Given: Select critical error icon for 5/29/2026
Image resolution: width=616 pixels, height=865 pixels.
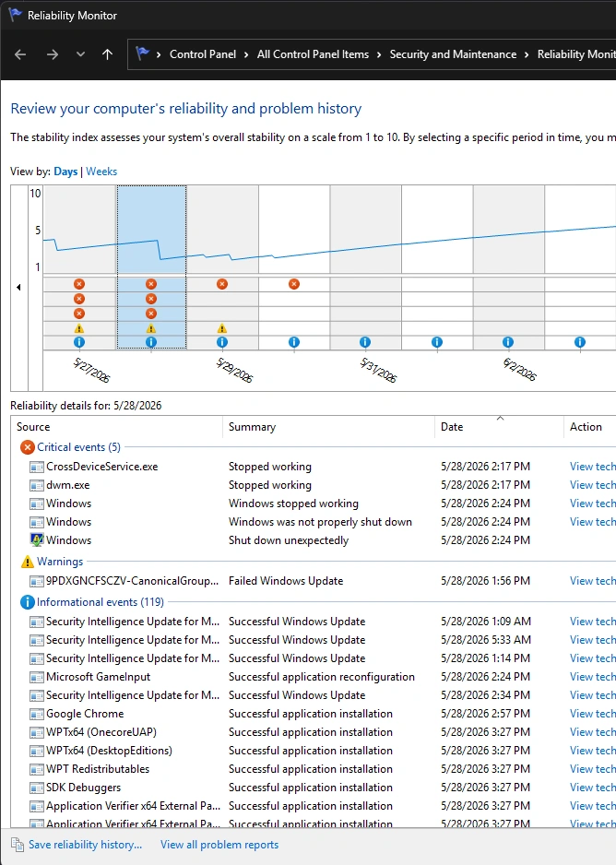Looking at the screenshot, I should (222, 284).
